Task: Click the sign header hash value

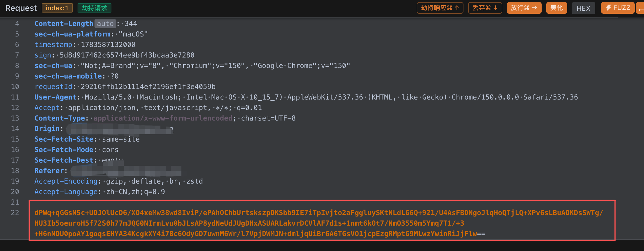Action: click(x=127, y=55)
